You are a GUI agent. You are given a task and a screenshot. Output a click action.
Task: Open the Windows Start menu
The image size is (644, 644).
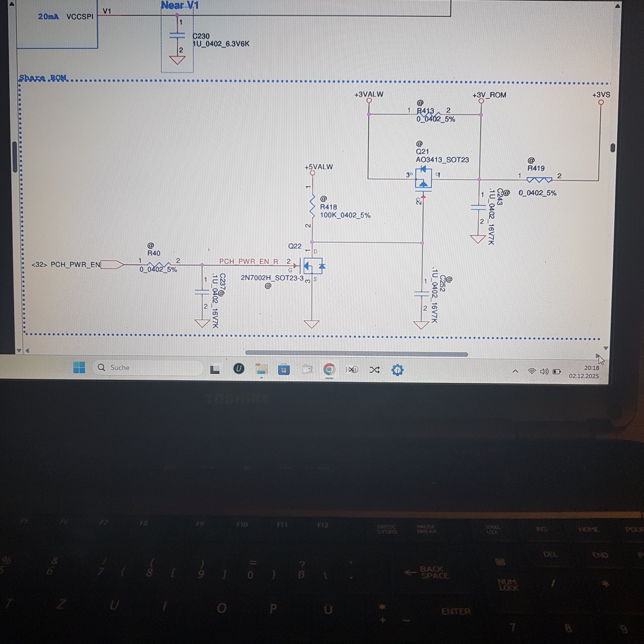click(79, 368)
